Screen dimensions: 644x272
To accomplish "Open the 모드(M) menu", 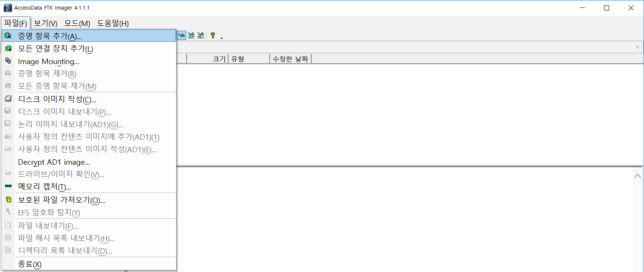I will pos(77,23).
